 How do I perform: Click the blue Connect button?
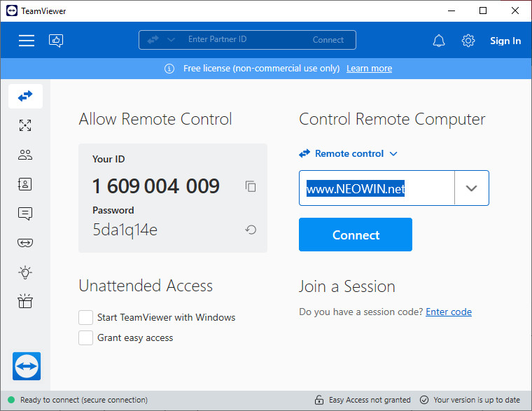(355, 235)
